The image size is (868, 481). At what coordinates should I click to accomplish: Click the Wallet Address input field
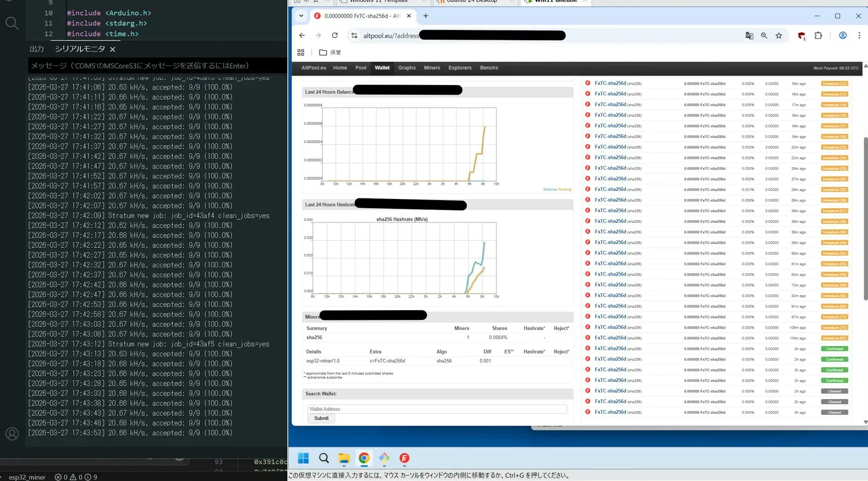[x=437, y=409]
